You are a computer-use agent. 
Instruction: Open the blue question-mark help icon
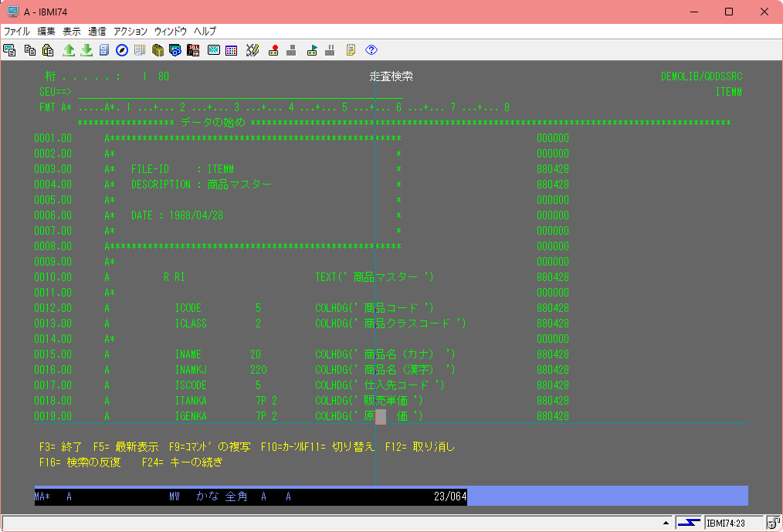[371, 50]
